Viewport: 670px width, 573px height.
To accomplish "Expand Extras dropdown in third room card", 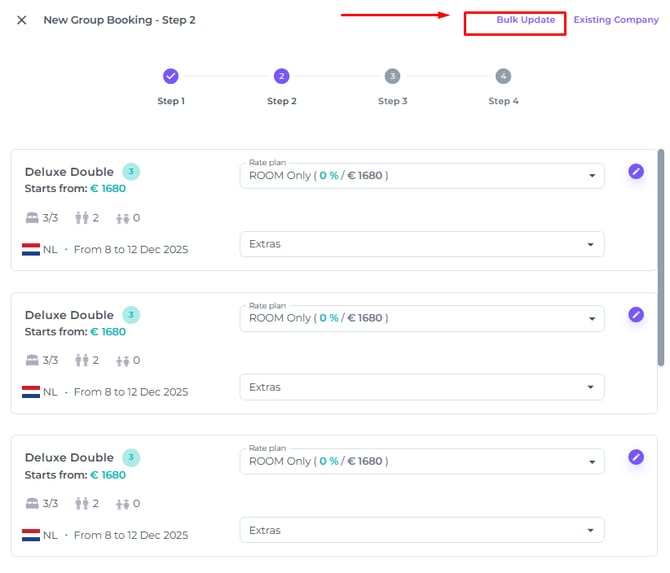I will click(421, 530).
